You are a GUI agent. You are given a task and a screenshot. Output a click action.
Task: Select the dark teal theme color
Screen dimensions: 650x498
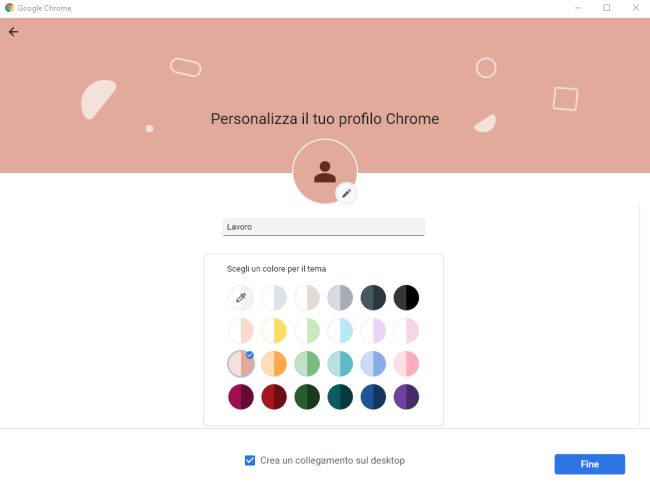340,397
